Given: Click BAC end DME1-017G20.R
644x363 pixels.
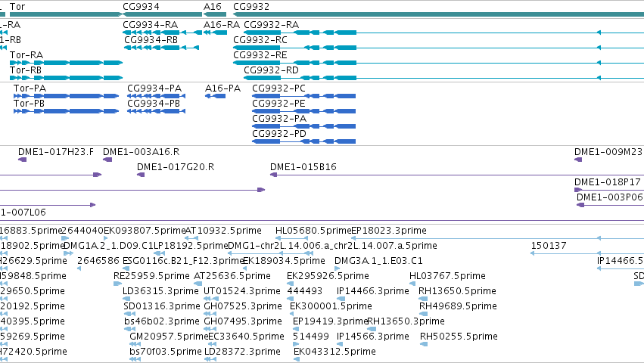Looking at the screenshot, I should (x=176, y=167).
